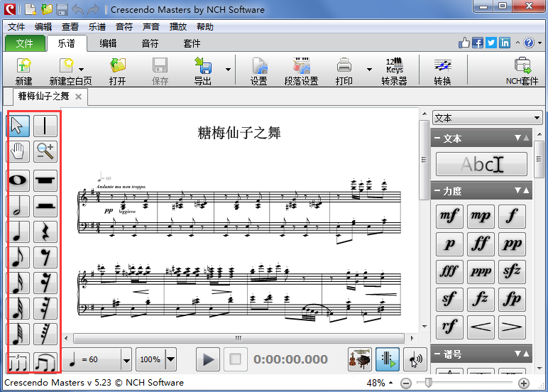Toggle the metronome playback button
This screenshot has height=392, width=548.
[388, 359]
